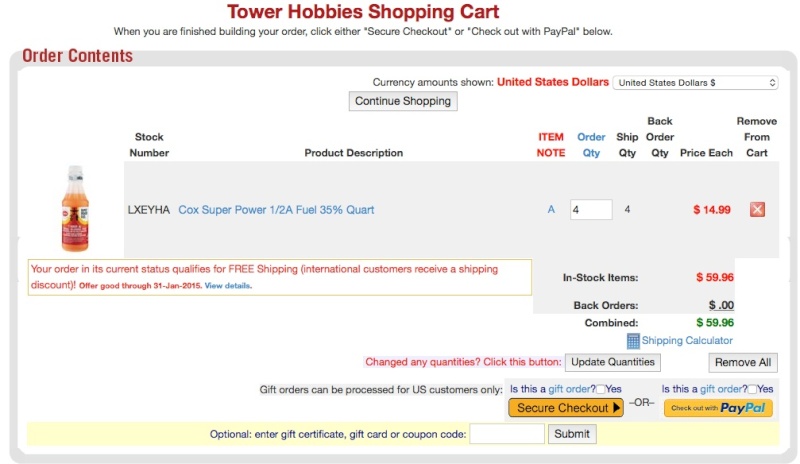This screenshot has height=464, width=800.
Task: Click the Update Quantities button
Action: click(613, 362)
